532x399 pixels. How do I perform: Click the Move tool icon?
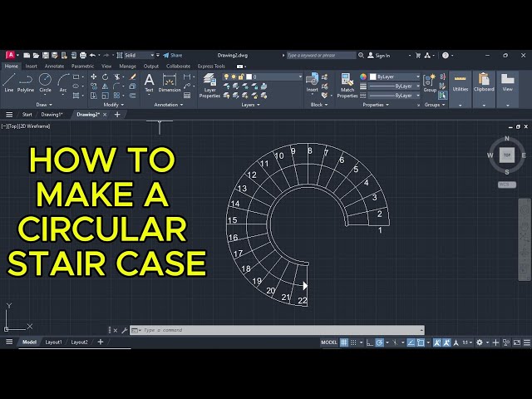tap(94, 77)
